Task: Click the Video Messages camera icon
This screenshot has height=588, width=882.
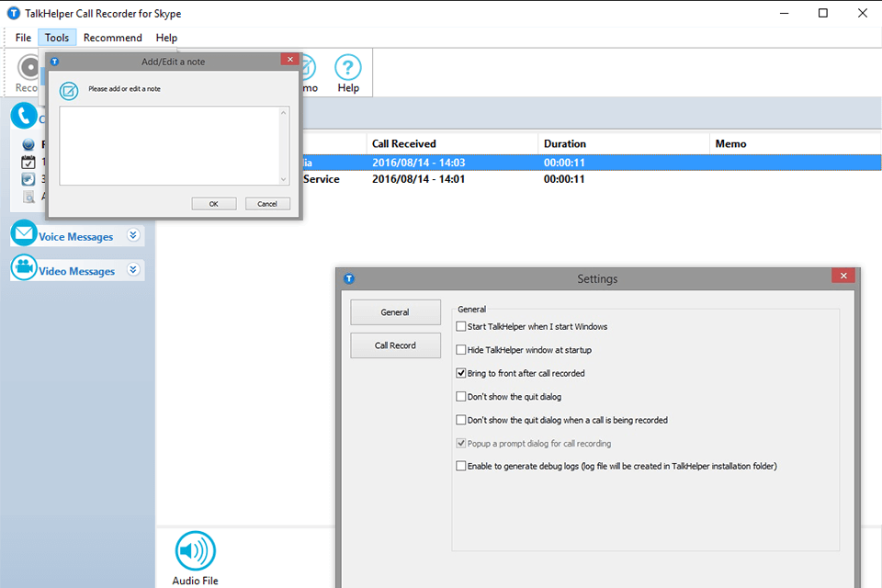Action: tap(24, 267)
